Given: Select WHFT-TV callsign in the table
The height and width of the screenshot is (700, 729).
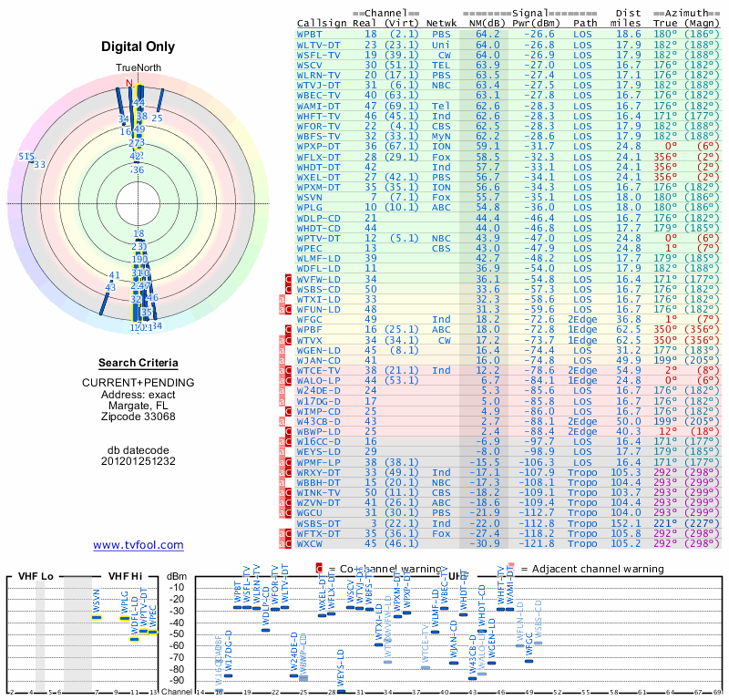Looking at the screenshot, I should coord(318,117).
